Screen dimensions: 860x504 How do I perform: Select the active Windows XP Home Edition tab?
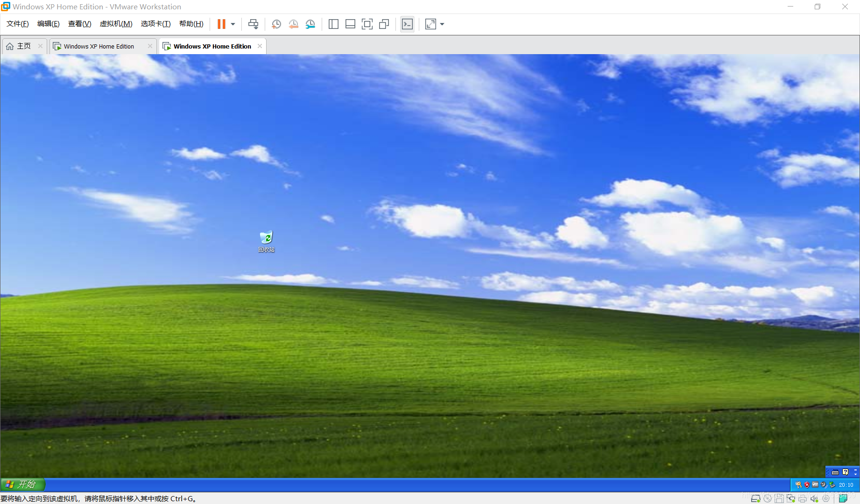tap(212, 46)
